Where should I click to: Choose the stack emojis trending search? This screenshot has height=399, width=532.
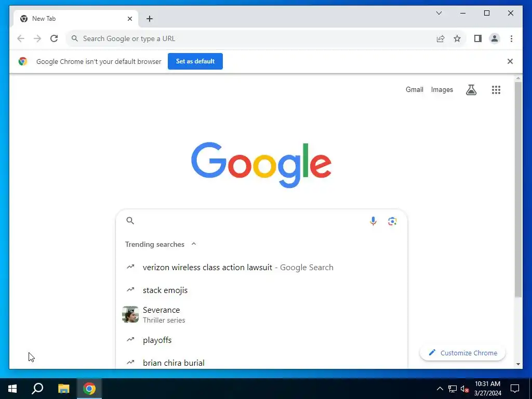[x=261, y=290]
